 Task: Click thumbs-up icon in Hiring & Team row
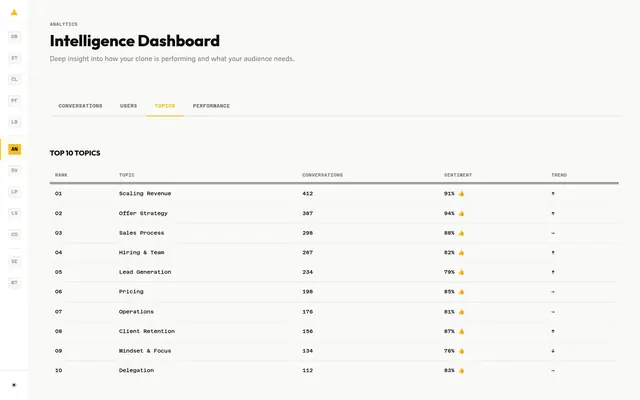[461, 253]
